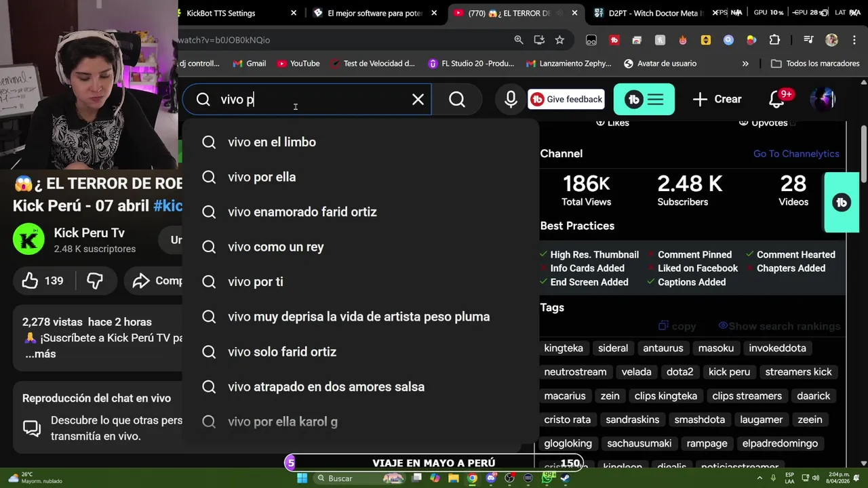This screenshot has height=488, width=868.
Task: Expand hidden bookmarks chevron
Action: coord(745,64)
